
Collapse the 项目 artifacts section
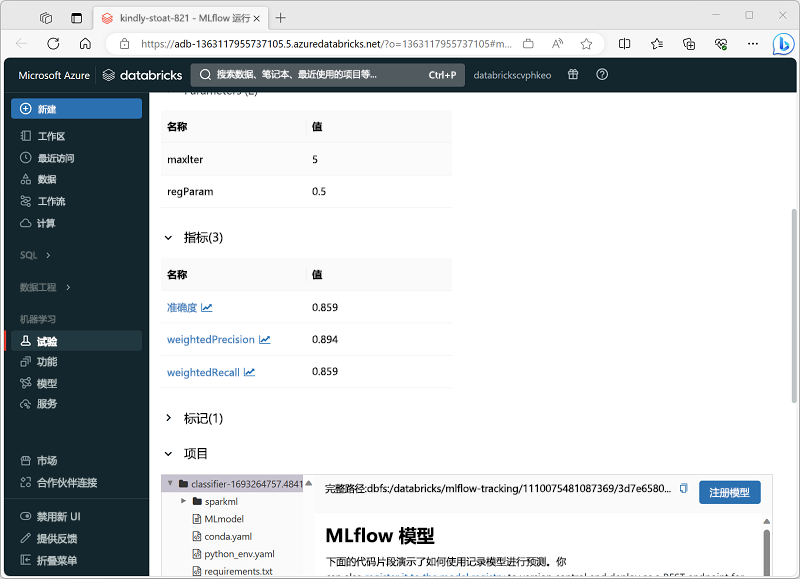click(x=168, y=454)
